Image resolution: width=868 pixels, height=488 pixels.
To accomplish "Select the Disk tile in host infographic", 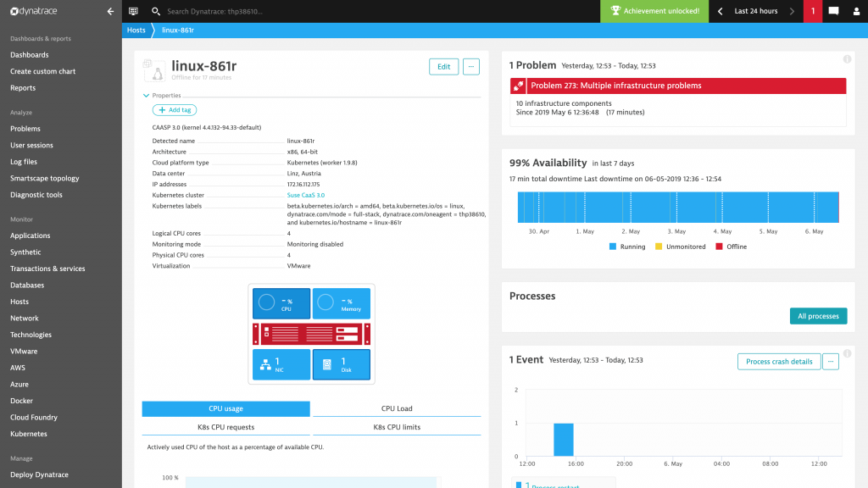I will (x=341, y=364).
